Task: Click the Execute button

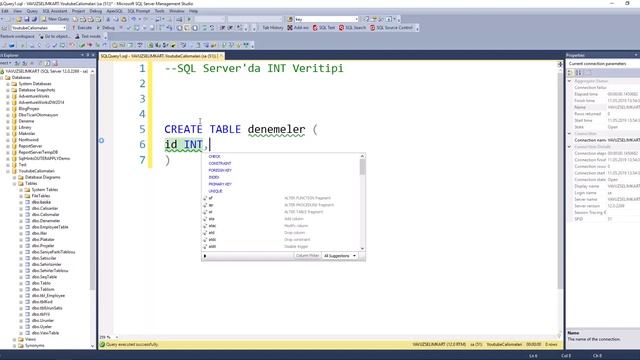Action: [82, 28]
